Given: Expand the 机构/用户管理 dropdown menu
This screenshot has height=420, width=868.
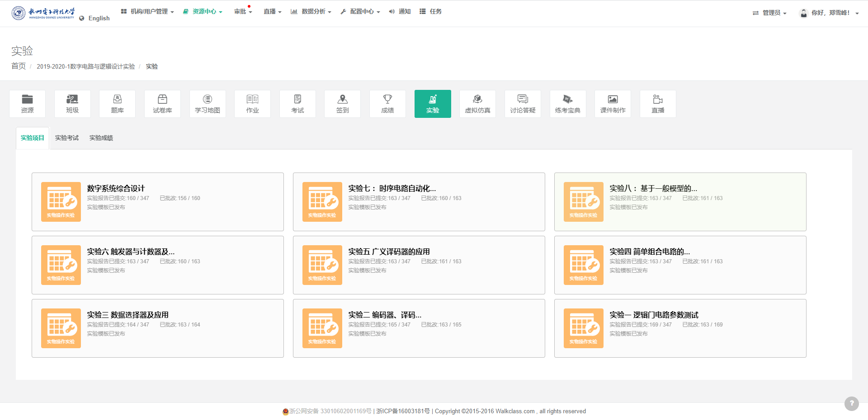Looking at the screenshot, I should [148, 12].
